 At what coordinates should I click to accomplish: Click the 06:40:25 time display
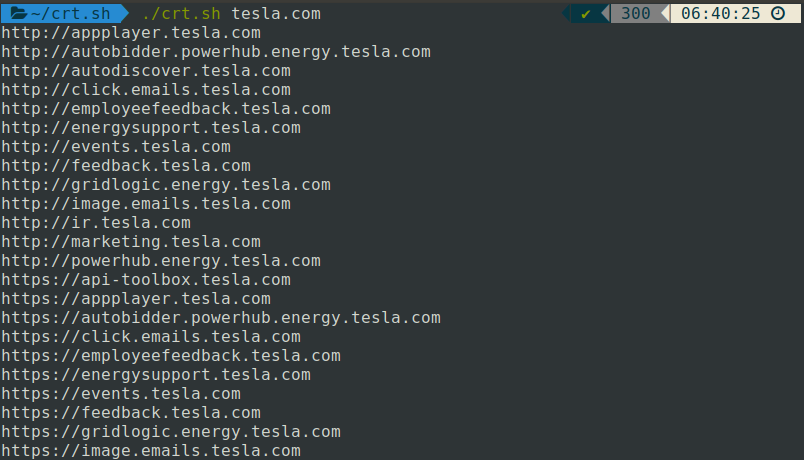pyautogui.click(x=720, y=13)
